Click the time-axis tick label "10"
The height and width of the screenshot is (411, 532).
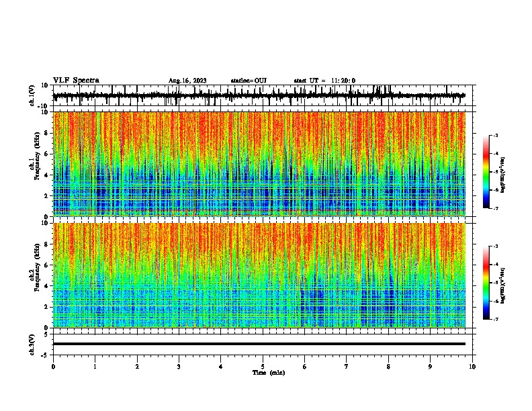pos(472,366)
